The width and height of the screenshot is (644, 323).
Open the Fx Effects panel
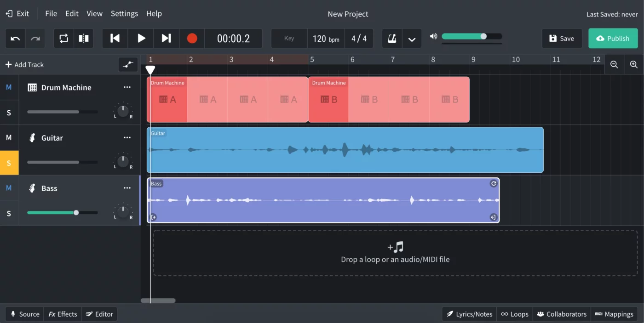click(63, 314)
